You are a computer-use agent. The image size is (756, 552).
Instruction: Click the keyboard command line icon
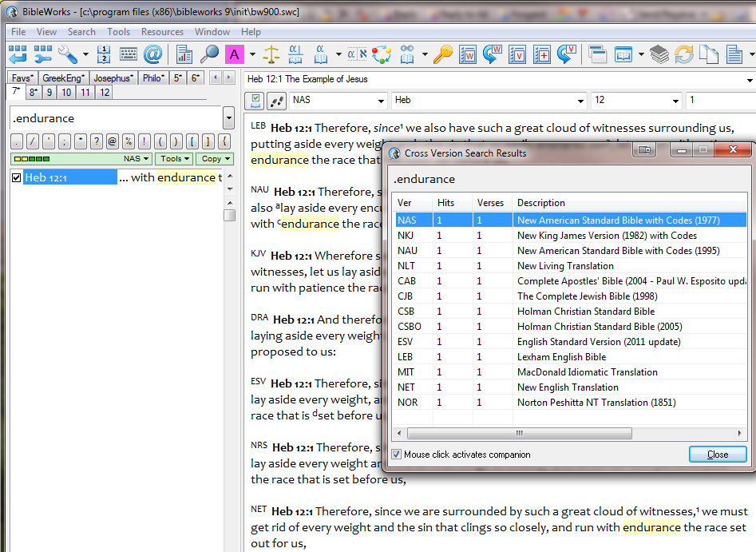point(128,54)
